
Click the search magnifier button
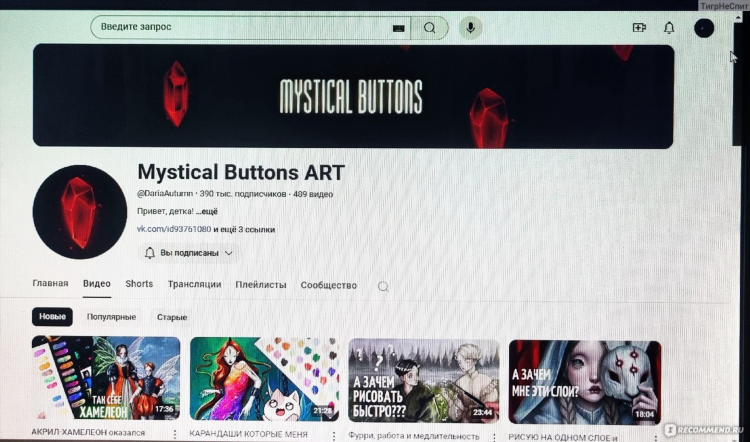(x=430, y=28)
